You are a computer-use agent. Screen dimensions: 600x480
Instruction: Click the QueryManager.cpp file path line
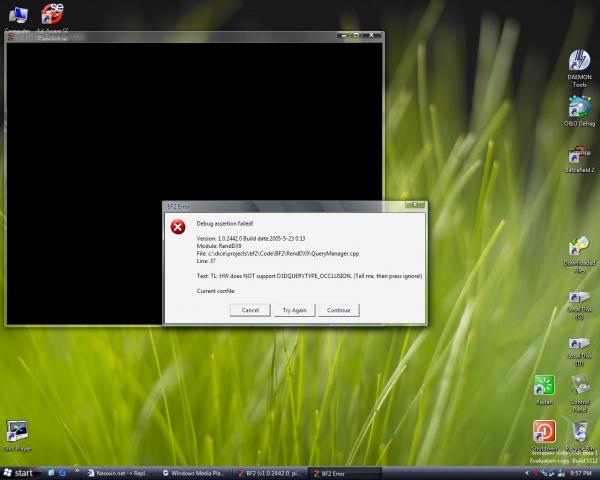(x=278, y=253)
